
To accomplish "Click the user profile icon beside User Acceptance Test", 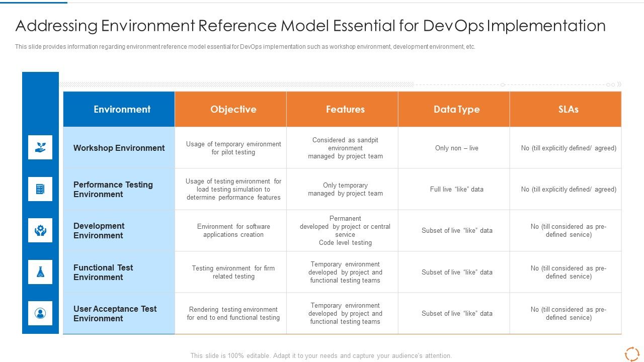I will [40, 313].
